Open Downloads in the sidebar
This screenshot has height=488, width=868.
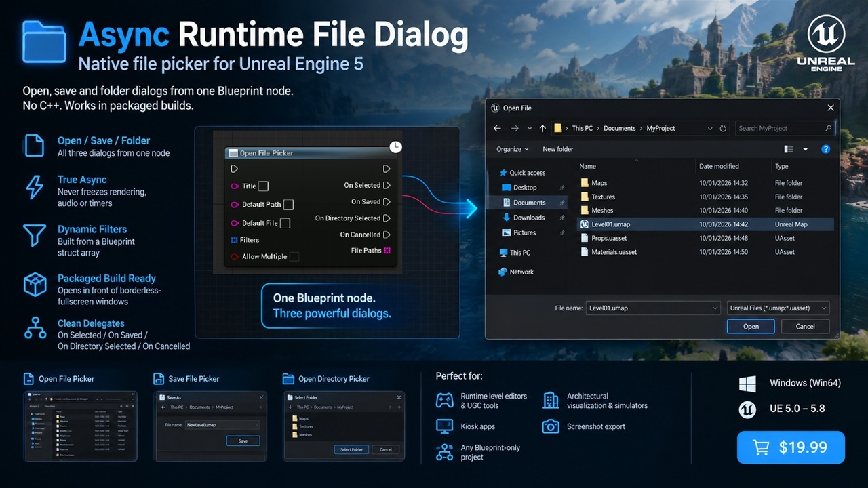524,218
